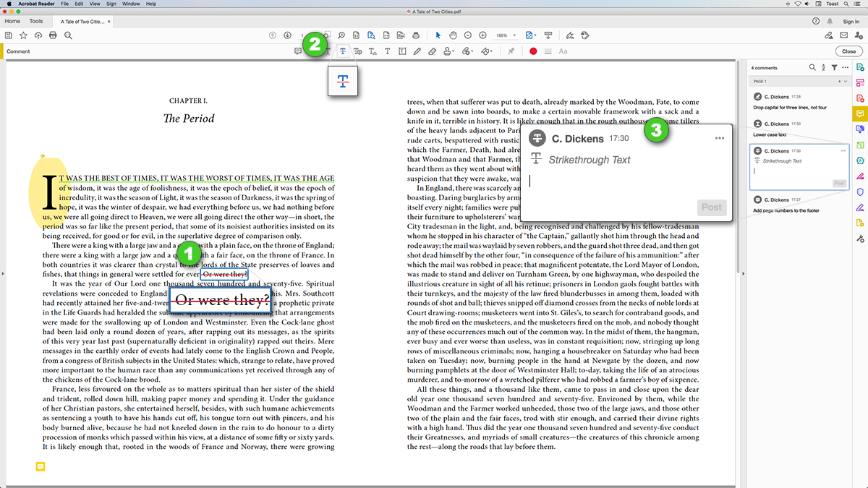The image size is (868, 488).
Task: Send the file by email envelope icon
Action: click(843, 35)
